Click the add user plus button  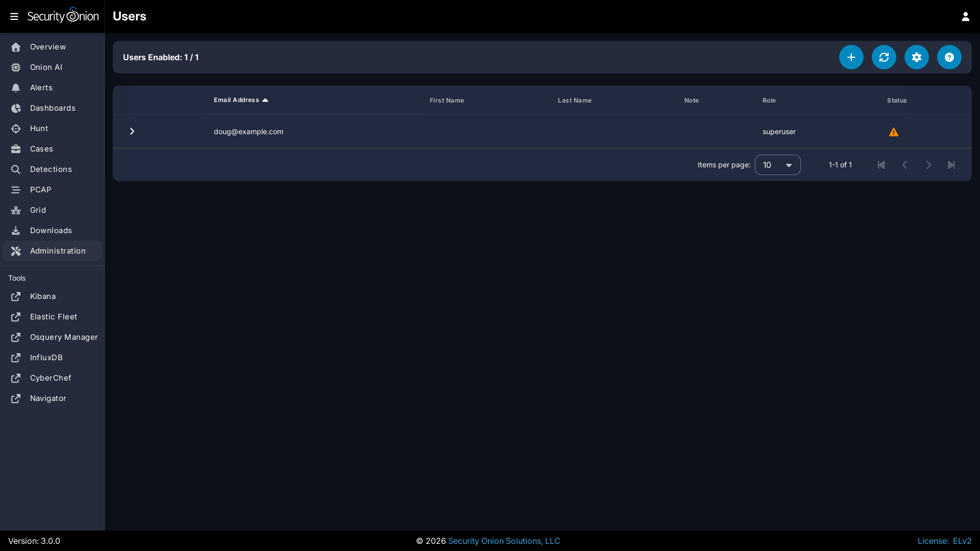[851, 57]
